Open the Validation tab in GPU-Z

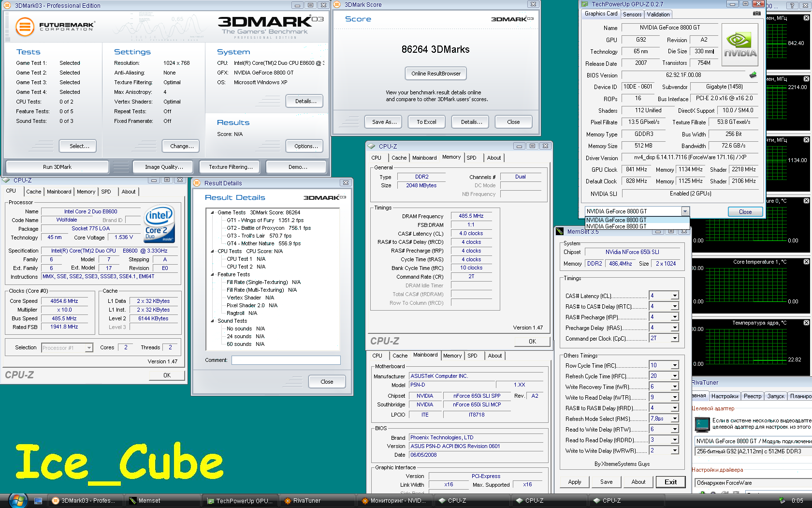pos(658,15)
